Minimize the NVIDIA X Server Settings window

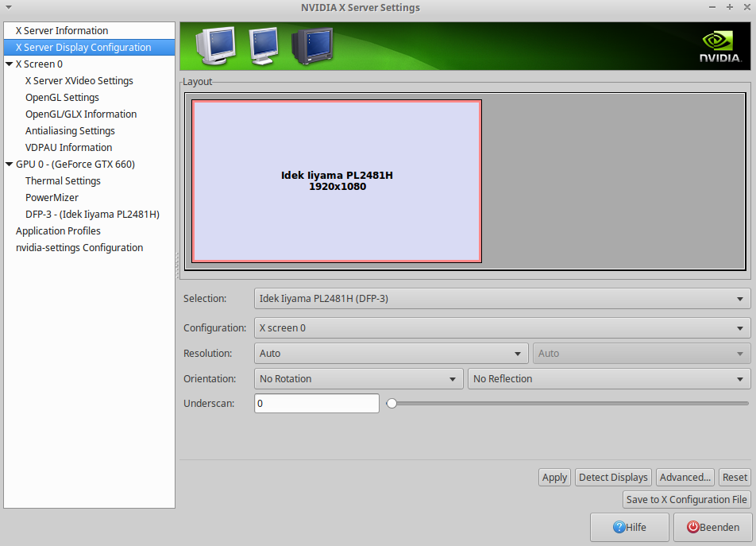pyautogui.click(x=712, y=7)
